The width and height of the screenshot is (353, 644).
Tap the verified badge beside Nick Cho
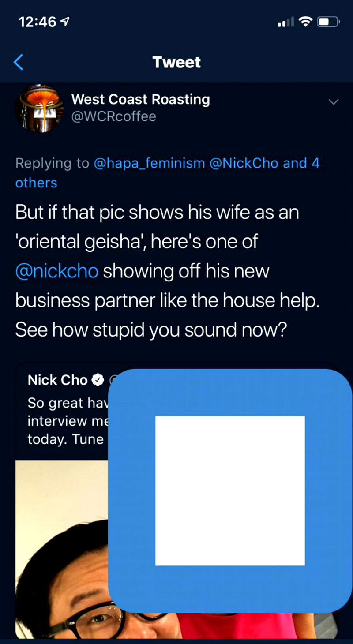(x=97, y=380)
